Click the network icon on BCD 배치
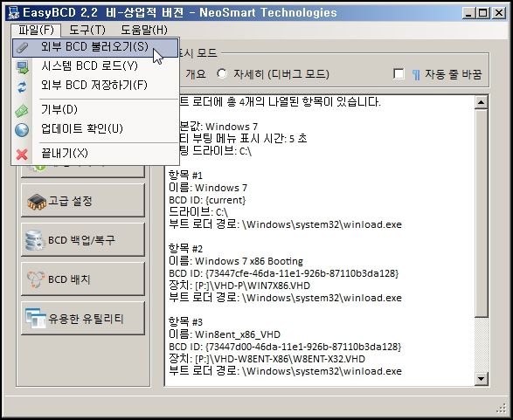The image size is (513, 420). [35, 279]
